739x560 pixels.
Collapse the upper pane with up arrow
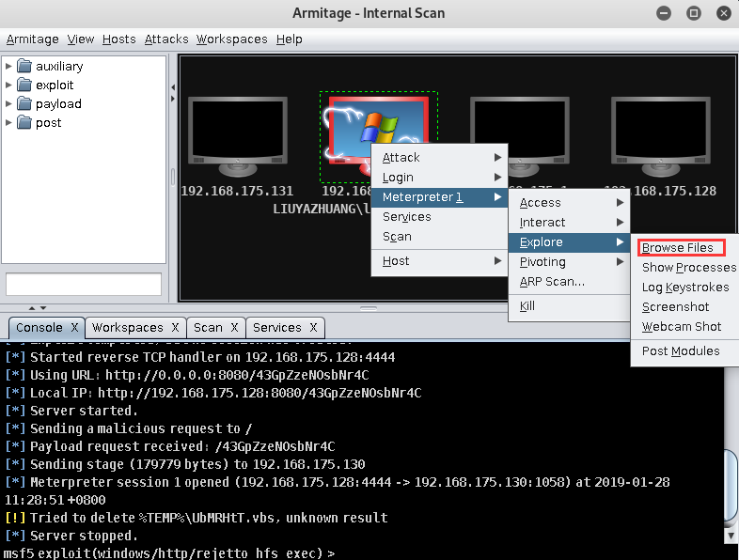(32, 308)
